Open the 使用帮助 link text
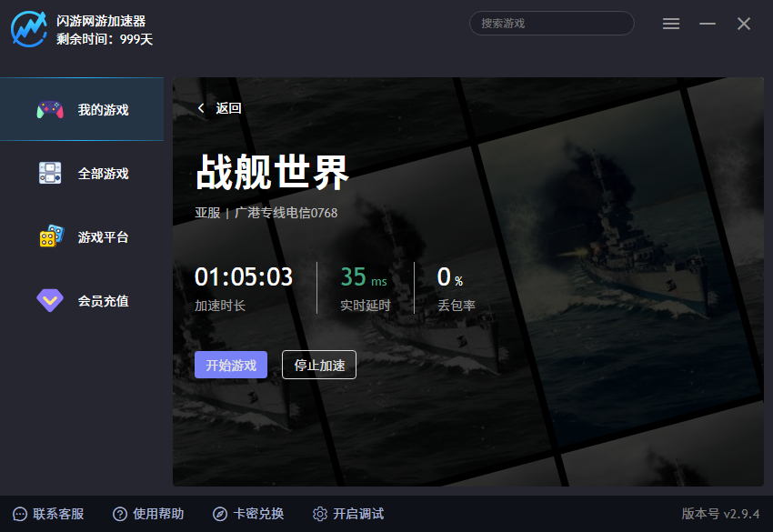 click(158, 514)
